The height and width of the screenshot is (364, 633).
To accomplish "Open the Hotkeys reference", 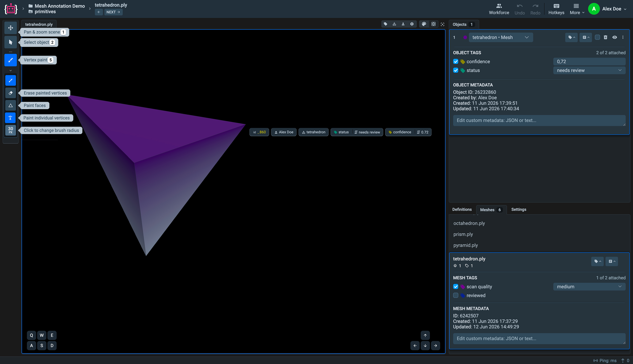I will 556,9.
